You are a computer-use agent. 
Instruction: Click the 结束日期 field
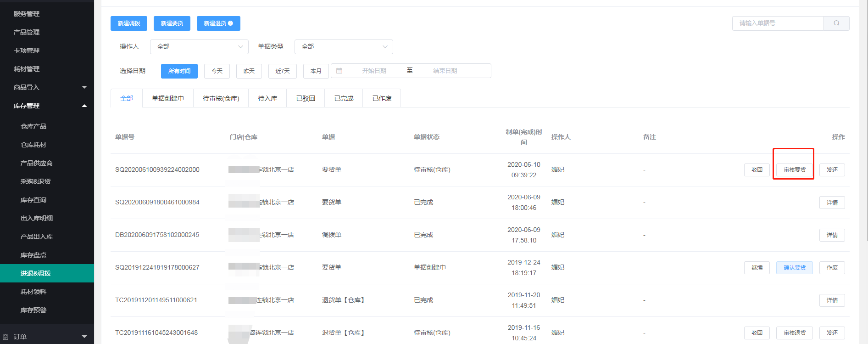tap(445, 71)
